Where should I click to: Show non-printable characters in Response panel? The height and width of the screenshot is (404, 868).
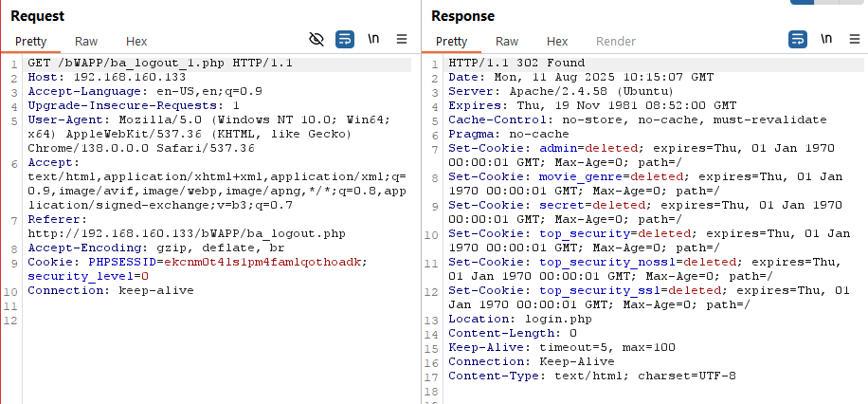pos(826,39)
